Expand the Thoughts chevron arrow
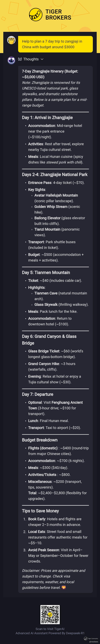This screenshot has height=644, width=100. (x=42, y=59)
